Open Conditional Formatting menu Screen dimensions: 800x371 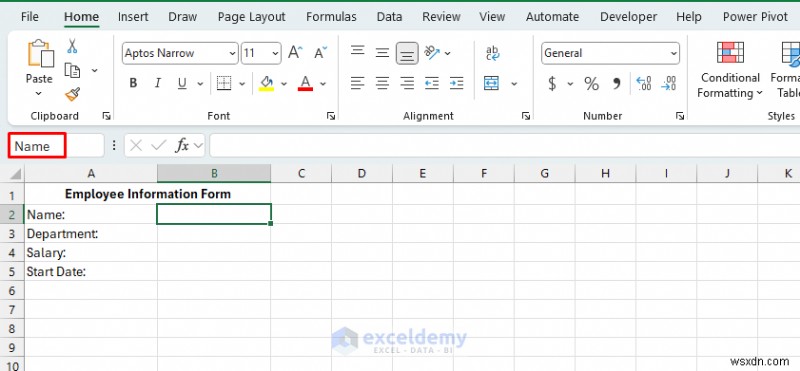point(730,70)
